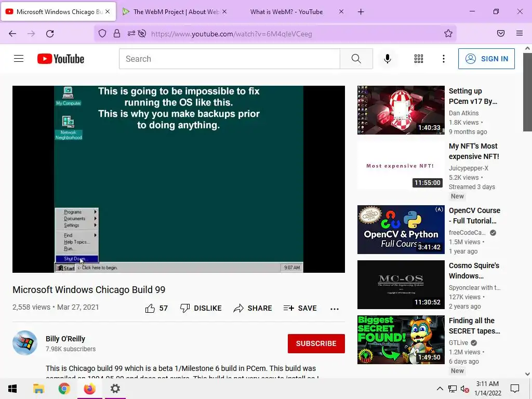Open Billy O'Reilly channel avatar

tap(25, 343)
